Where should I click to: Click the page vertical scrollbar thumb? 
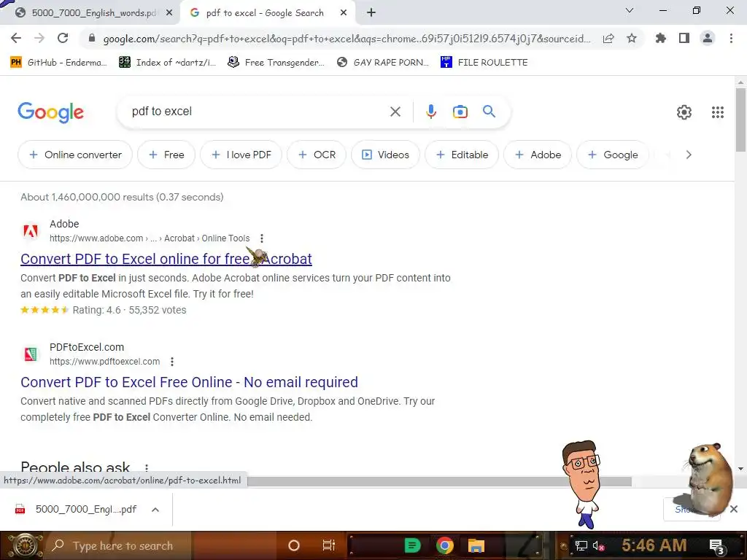coord(741,119)
